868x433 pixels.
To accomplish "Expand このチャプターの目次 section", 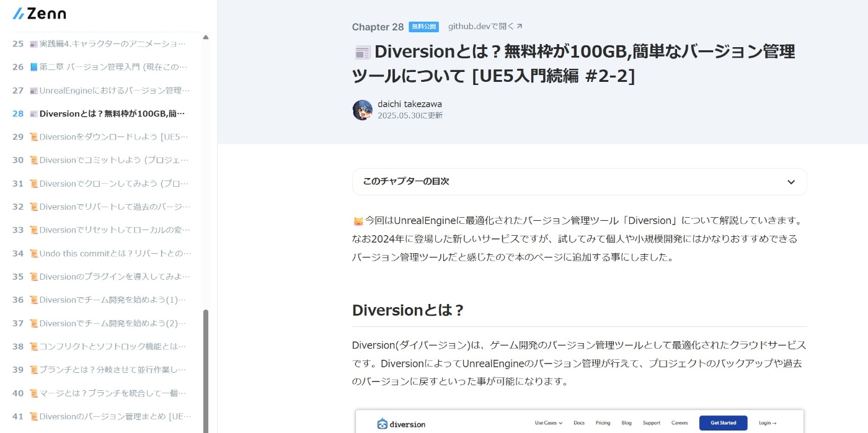I will [x=579, y=182].
